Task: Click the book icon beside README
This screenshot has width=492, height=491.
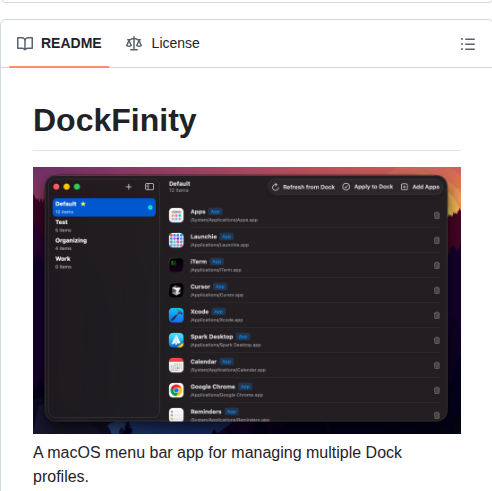Action: point(25,44)
